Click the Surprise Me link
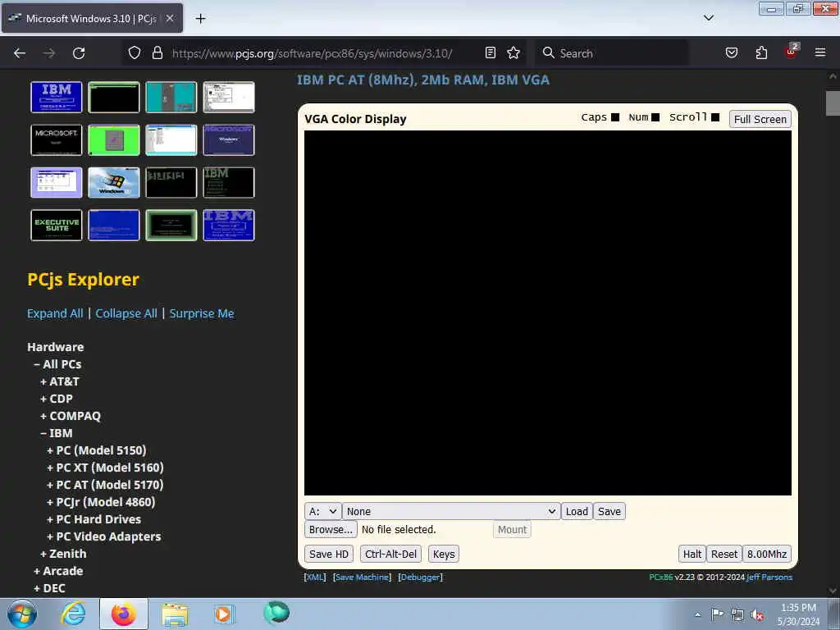This screenshot has width=840, height=630. pos(202,313)
